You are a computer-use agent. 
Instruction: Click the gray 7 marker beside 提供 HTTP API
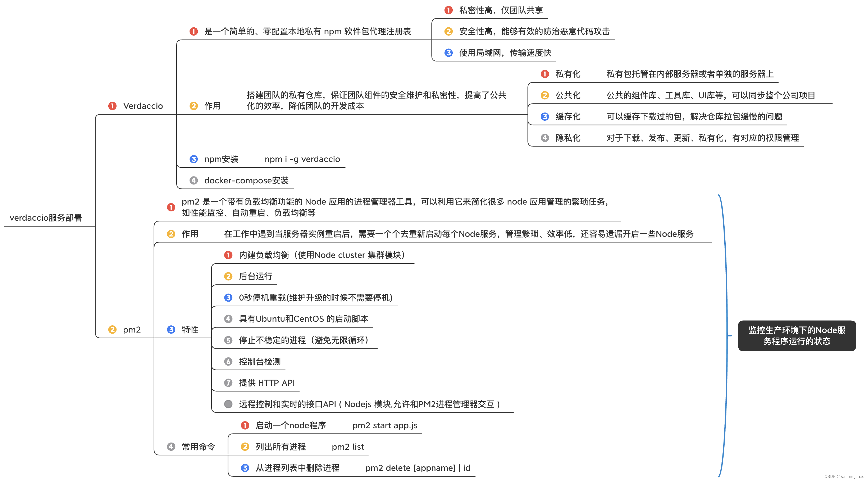228,383
